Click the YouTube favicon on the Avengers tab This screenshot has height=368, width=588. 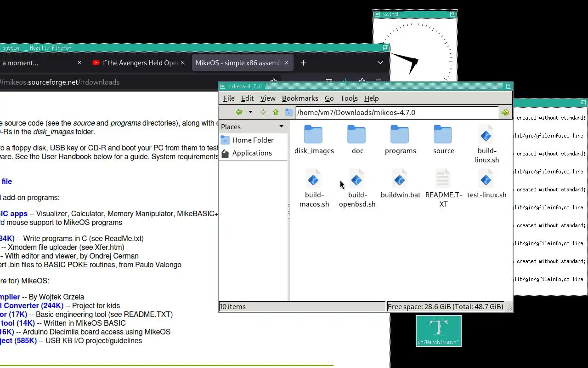[96, 63]
